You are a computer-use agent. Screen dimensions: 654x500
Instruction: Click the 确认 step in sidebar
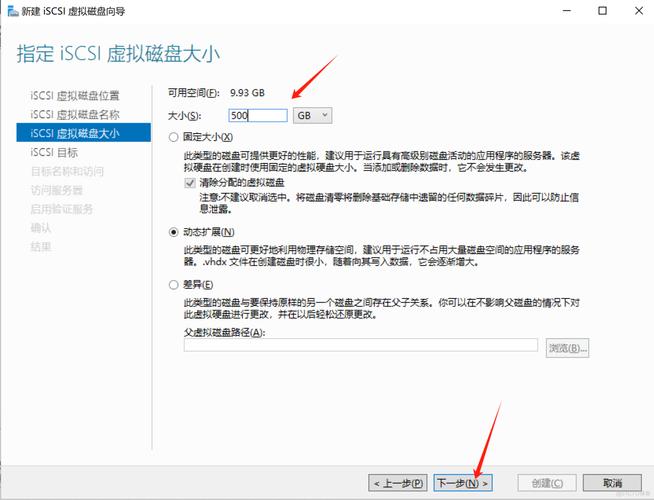coord(41,228)
